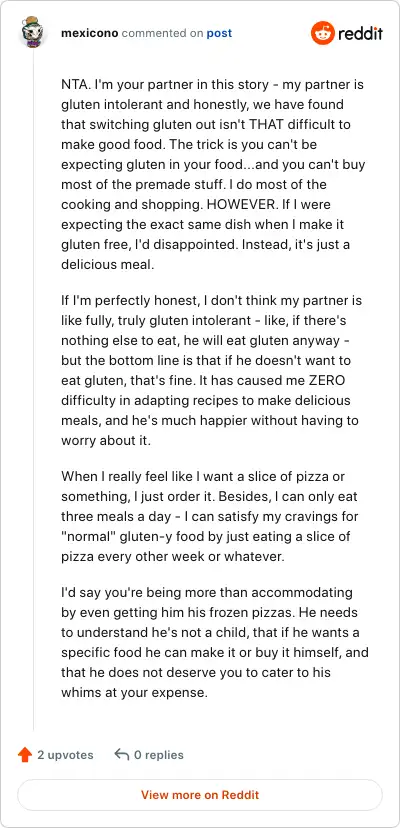Open the mexicono username profile link

tap(90, 33)
